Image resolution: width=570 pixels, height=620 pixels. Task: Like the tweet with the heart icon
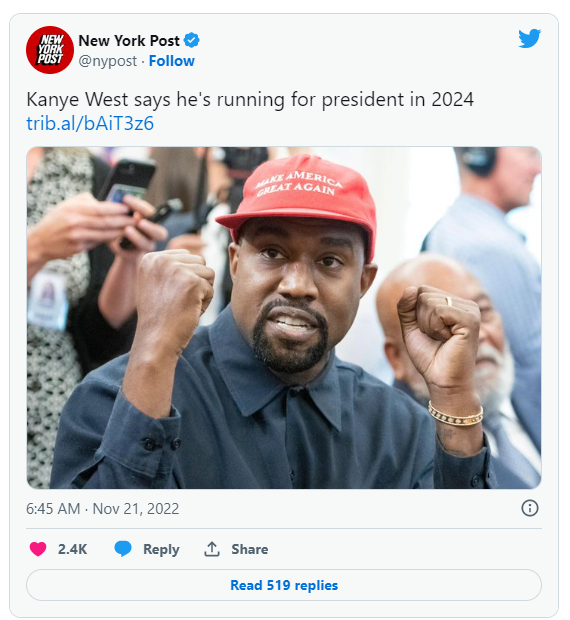(38, 549)
